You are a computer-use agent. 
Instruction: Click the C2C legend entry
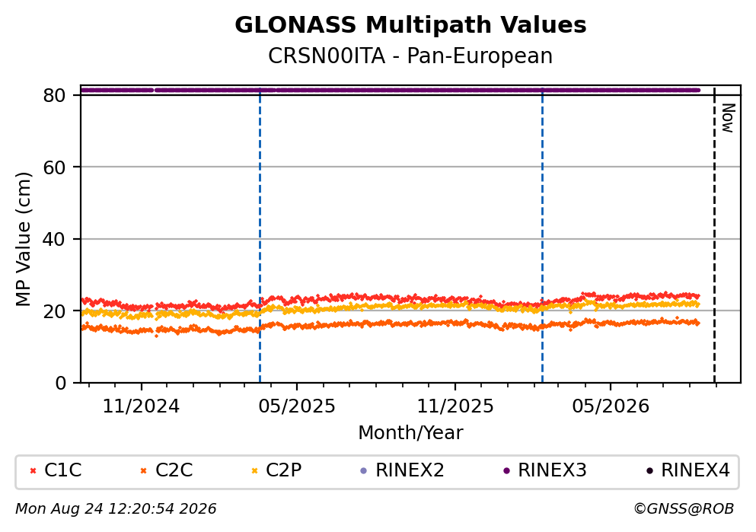tap(166, 470)
